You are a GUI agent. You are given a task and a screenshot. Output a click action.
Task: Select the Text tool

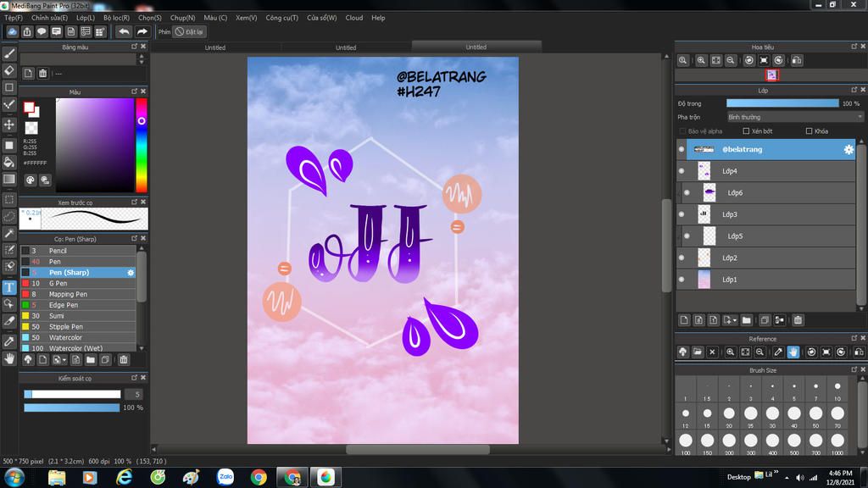point(9,286)
